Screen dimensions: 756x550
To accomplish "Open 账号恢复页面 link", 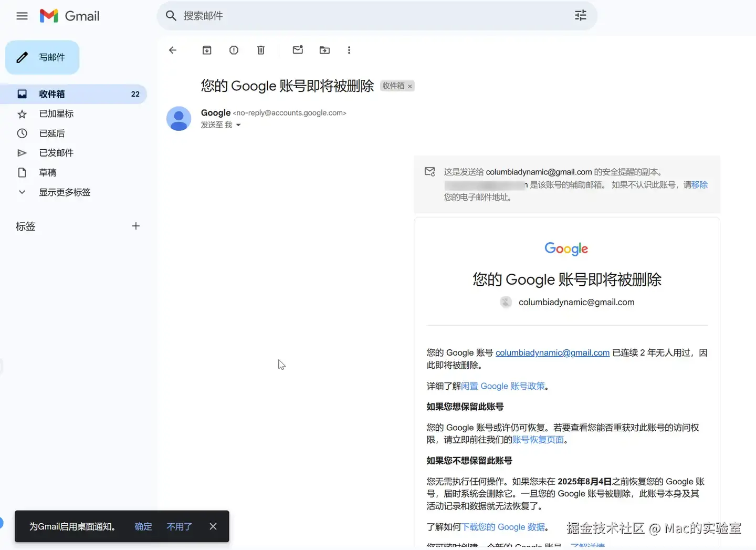I will point(538,440).
